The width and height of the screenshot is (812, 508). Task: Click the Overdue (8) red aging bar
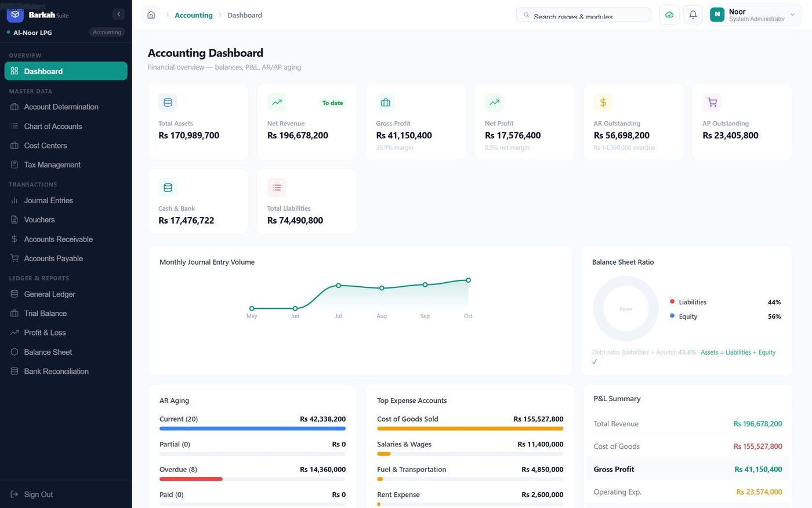coord(191,479)
